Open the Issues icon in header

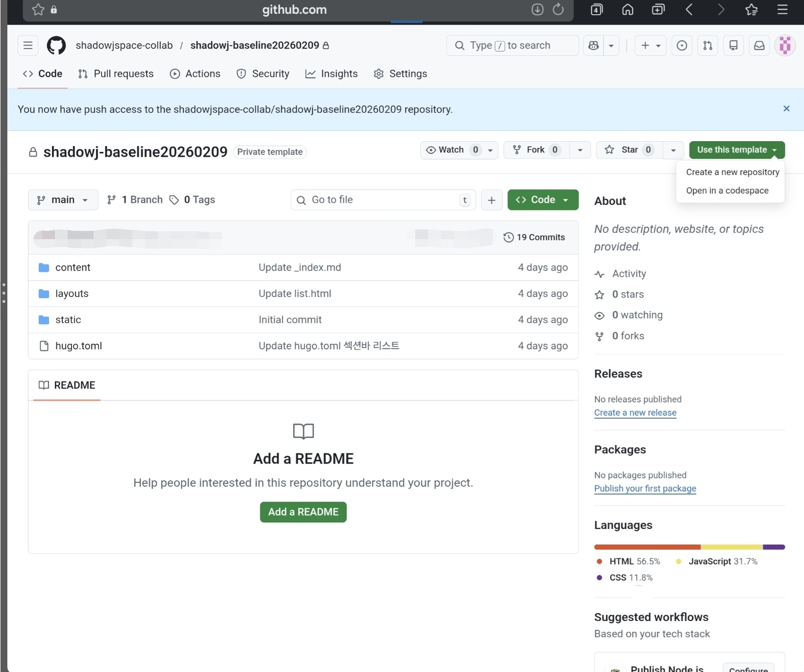coord(681,46)
